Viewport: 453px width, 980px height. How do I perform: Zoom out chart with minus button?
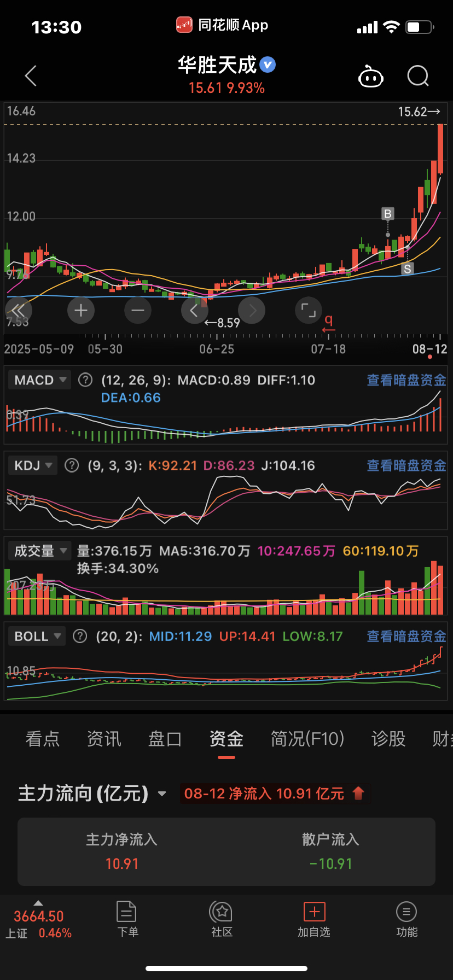tap(138, 311)
